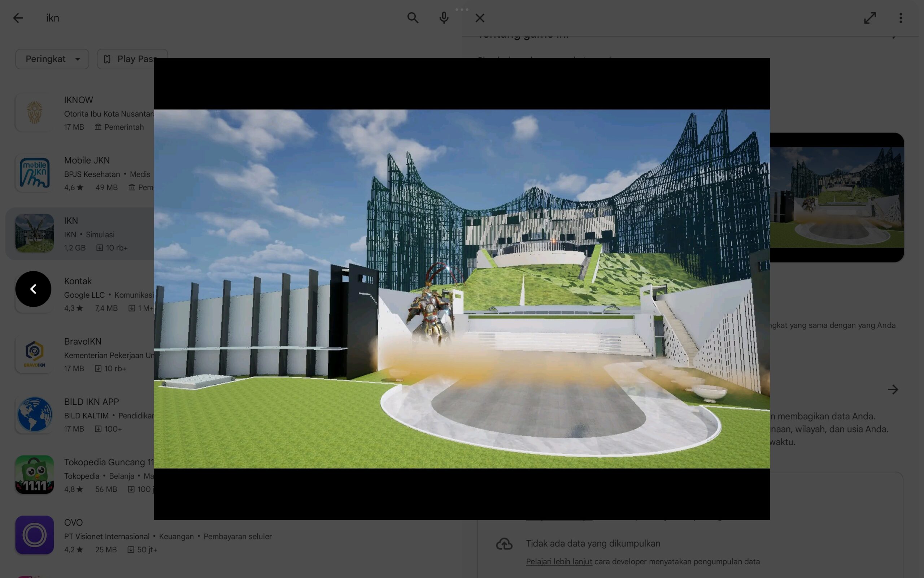Click the BPJS Kesehatan developer name
The image size is (924, 578).
pos(92,174)
